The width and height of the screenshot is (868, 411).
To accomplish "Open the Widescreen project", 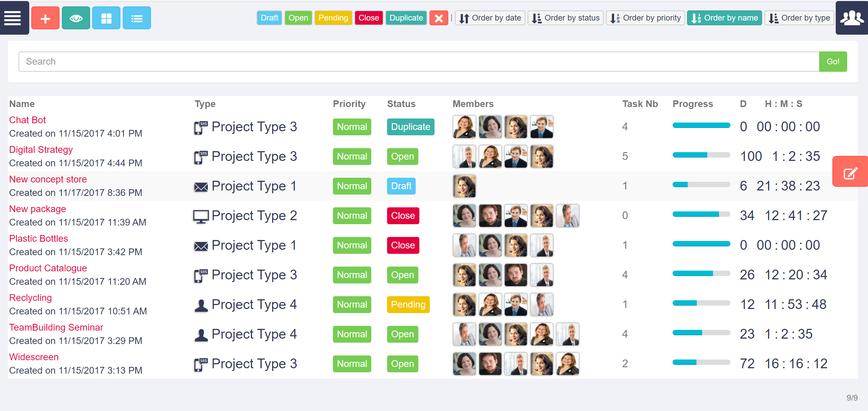I will click(x=34, y=357).
